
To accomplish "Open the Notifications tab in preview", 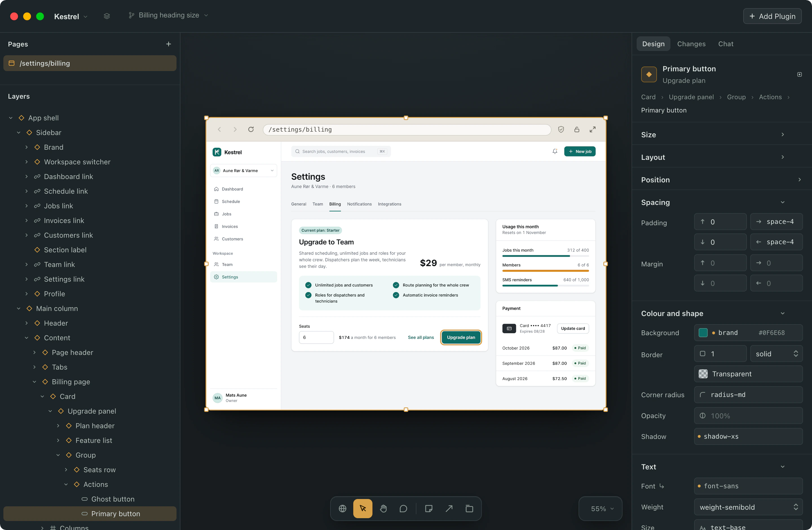I will tap(359, 204).
